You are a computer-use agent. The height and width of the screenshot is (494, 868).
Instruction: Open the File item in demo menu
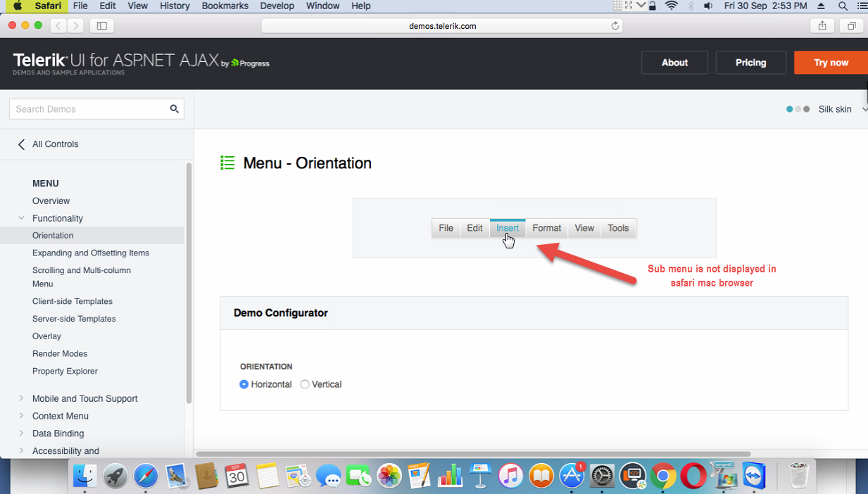tap(446, 228)
